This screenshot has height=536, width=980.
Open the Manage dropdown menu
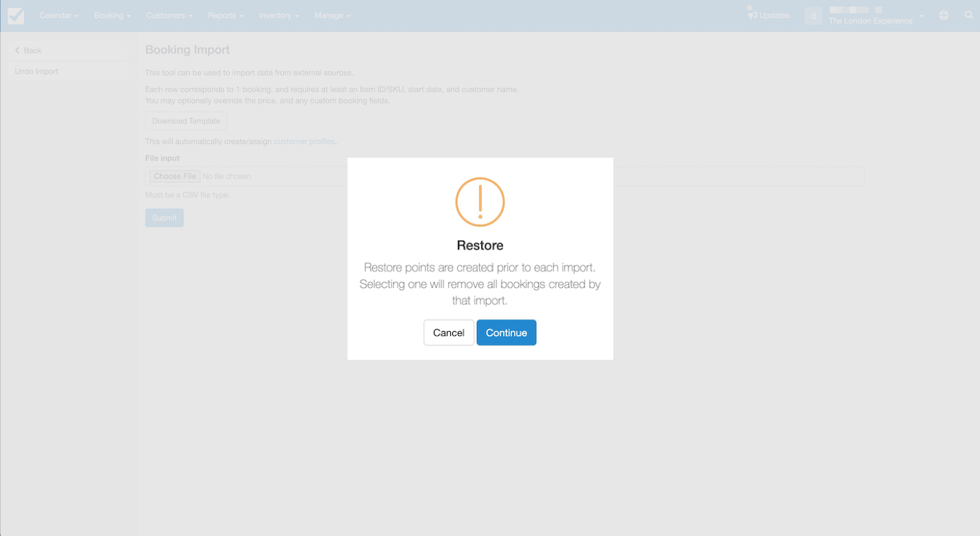tap(332, 15)
